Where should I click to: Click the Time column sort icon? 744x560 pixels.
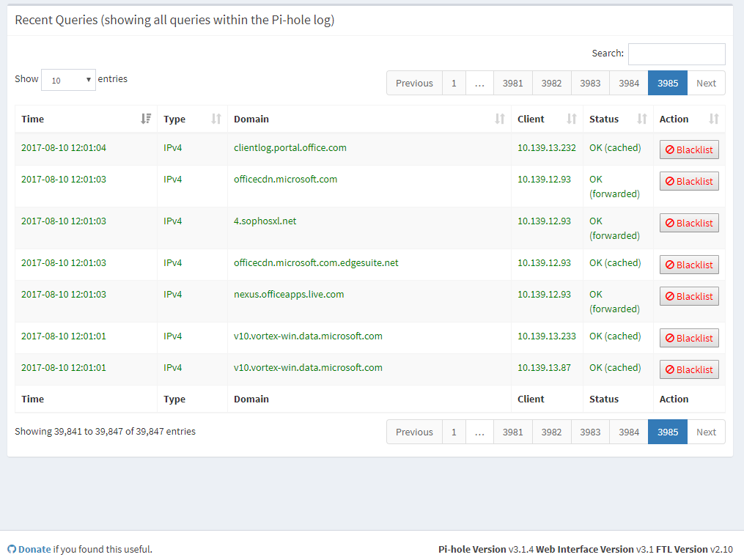[146, 119]
